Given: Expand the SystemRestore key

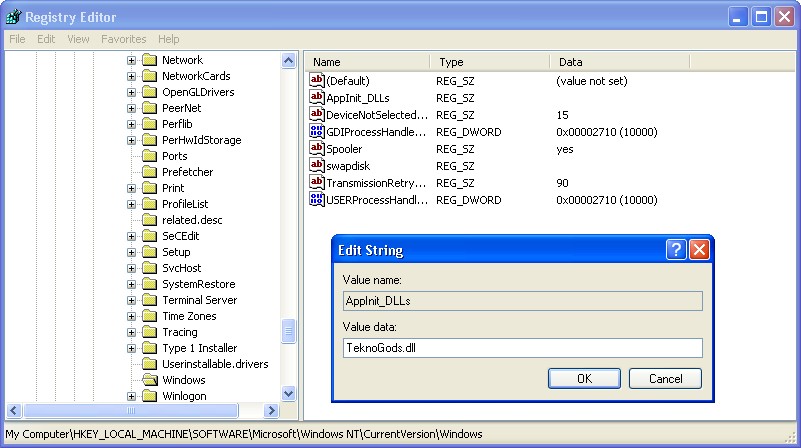Looking at the screenshot, I should click(x=131, y=284).
